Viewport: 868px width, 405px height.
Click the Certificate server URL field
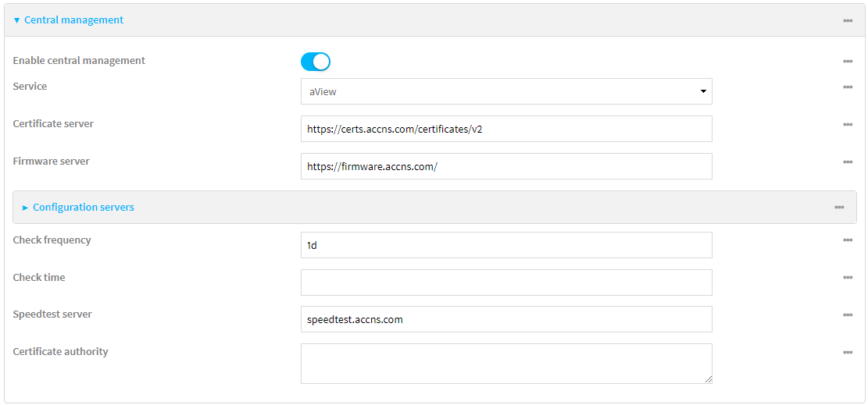[x=506, y=129]
